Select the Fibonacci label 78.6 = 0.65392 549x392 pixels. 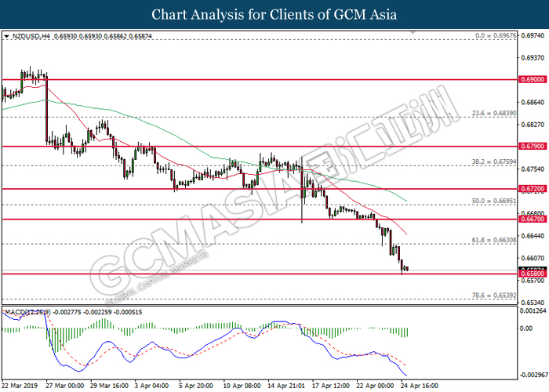pos(494,296)
